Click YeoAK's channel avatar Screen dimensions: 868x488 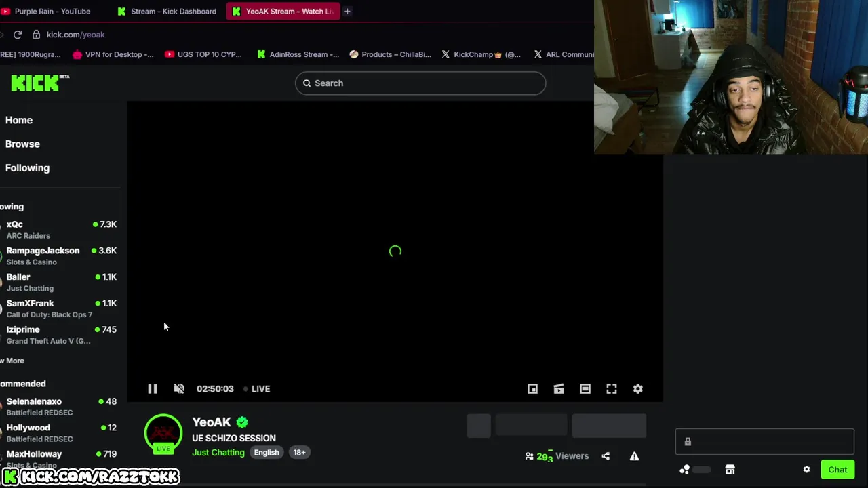click(x=163, y=432)
